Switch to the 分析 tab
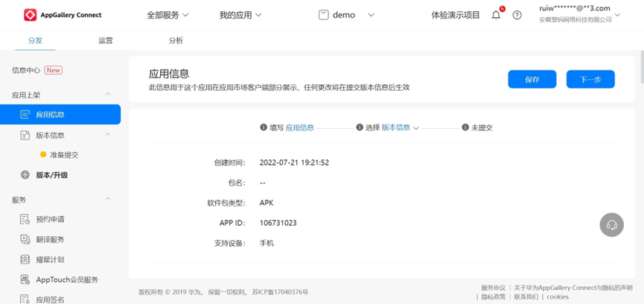This screenshot has height=304, width=644. tap(176, 41)
